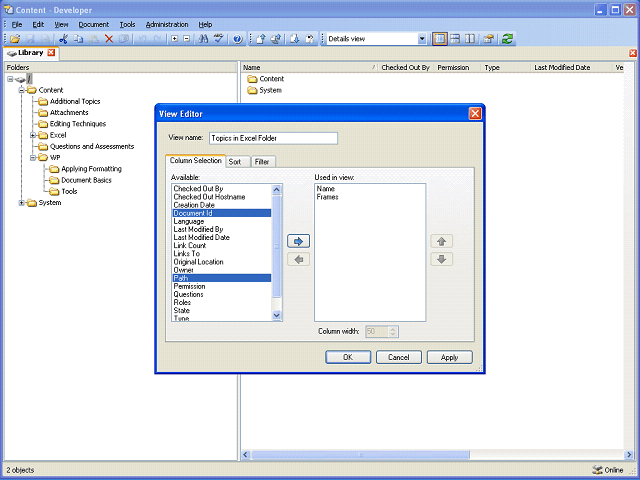This screenshot has width=640, height=480.
Task: Click the left arrow to remove column
Action: coord(298,259)
